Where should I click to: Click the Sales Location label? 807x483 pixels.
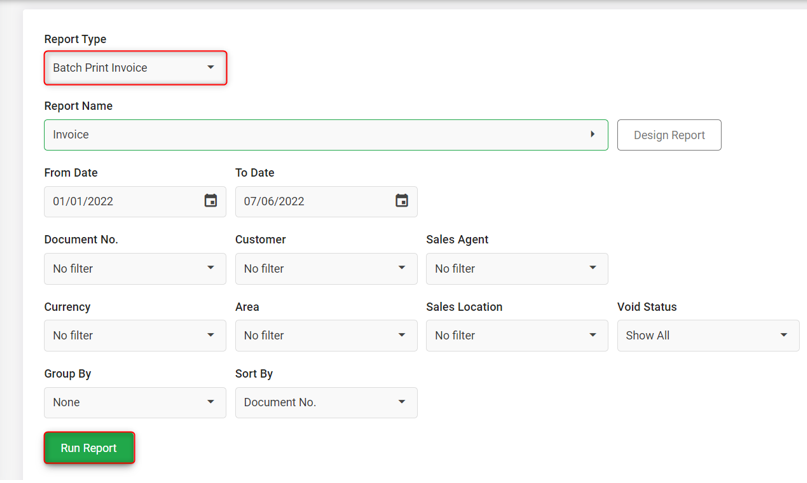(x=464, y=307)
